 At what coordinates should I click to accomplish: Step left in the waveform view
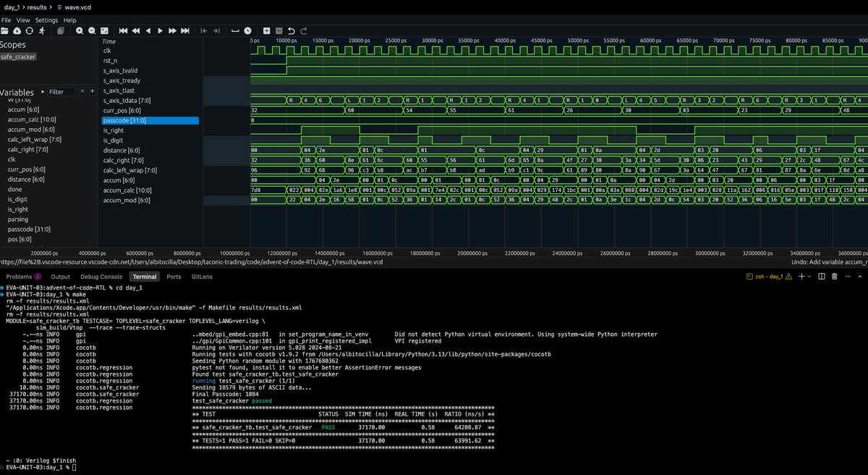pos(148,31)
